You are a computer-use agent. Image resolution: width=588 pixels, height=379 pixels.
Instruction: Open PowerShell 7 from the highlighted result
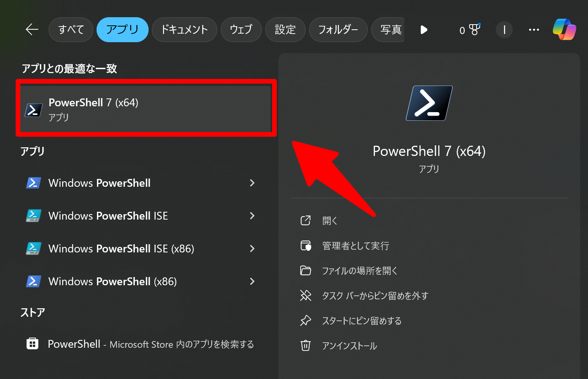(x=147, y=108)
